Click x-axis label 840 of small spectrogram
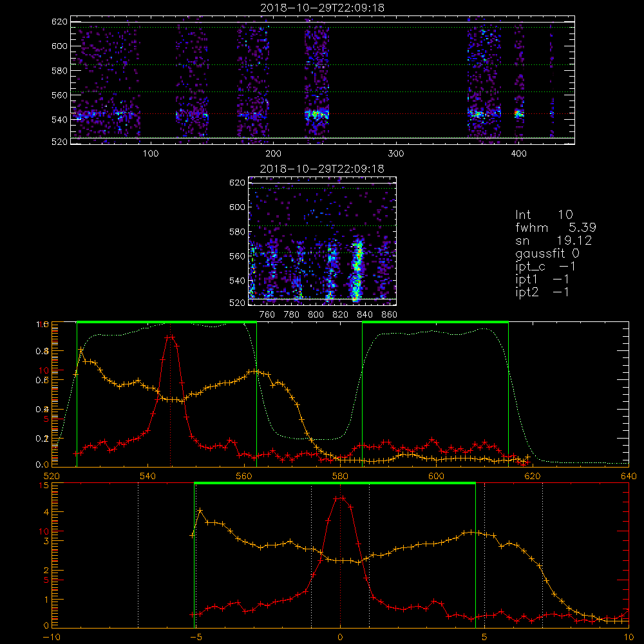The width and height of the screenshot is (644, 644). (x=365, y=315)
